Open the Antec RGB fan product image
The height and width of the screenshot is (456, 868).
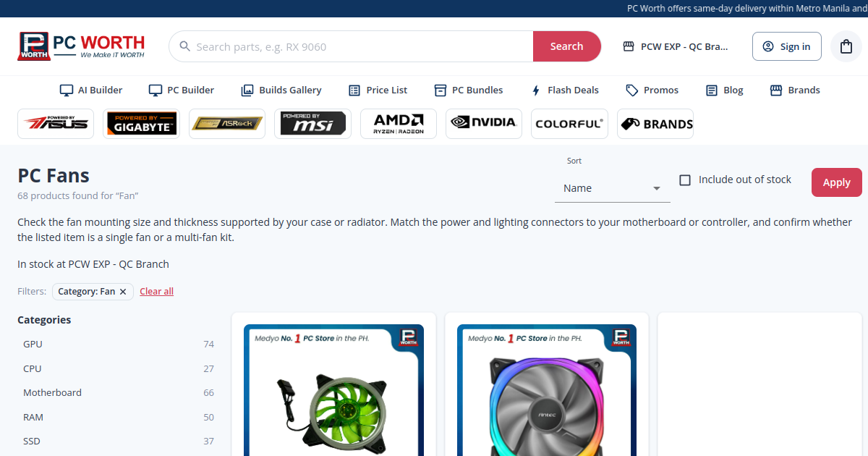pos(547,390)
